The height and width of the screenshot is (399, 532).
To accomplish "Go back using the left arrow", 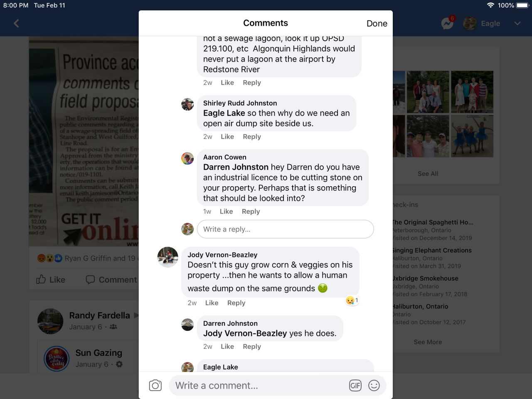I will click(x=17, y=23).
